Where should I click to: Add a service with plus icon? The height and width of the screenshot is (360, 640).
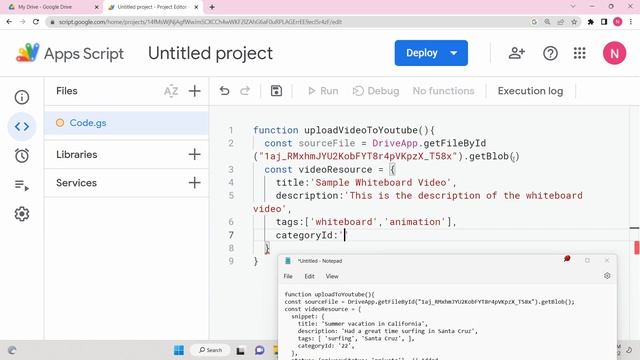click(195, 182)
